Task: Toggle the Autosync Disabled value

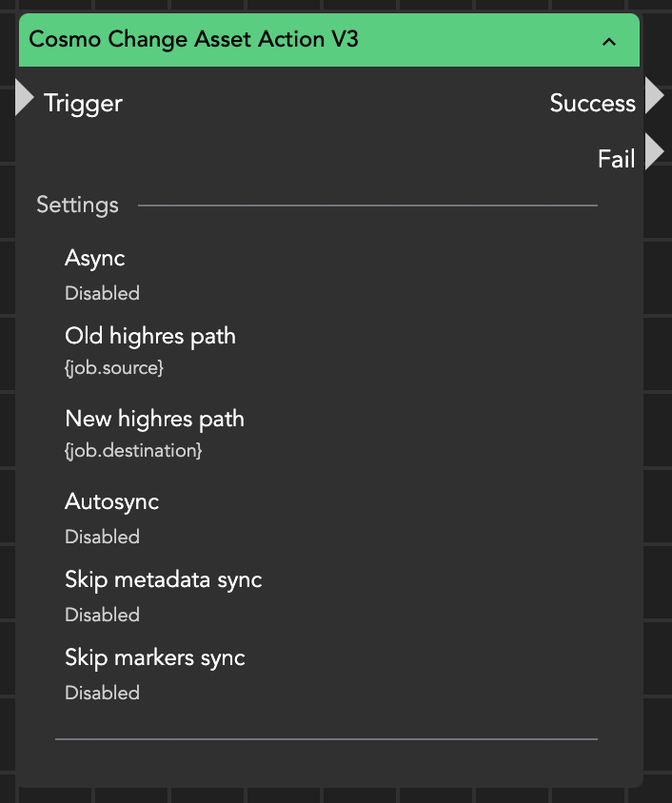Action: click(102, 537)
